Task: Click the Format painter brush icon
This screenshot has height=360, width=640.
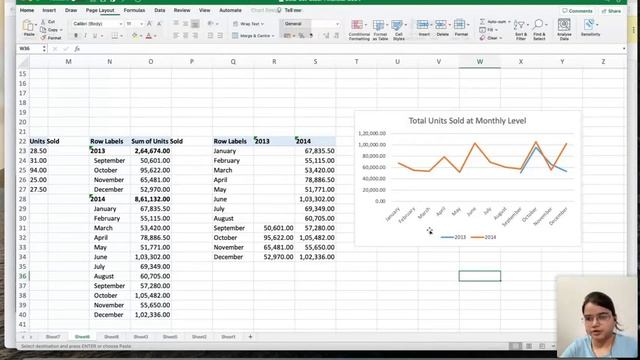Action: pos(43,38)
